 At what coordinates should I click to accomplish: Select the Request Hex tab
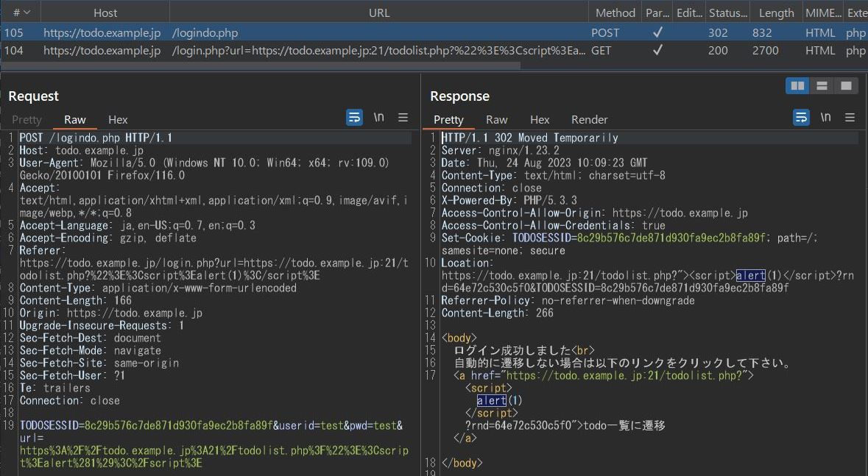(118, 120)
